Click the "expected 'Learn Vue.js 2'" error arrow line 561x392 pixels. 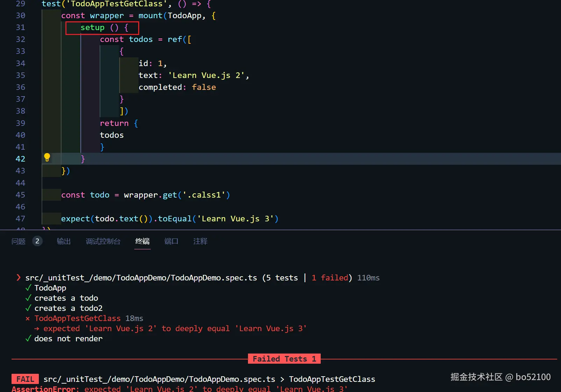click(170, 328)
